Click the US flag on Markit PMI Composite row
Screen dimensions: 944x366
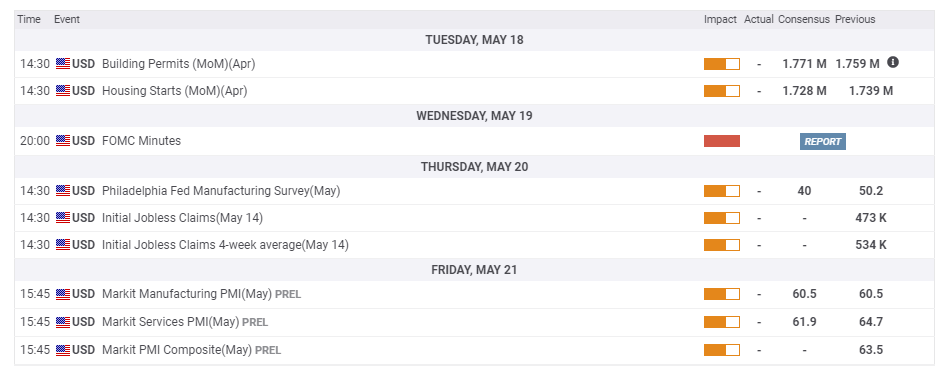(x=63, y=350)
